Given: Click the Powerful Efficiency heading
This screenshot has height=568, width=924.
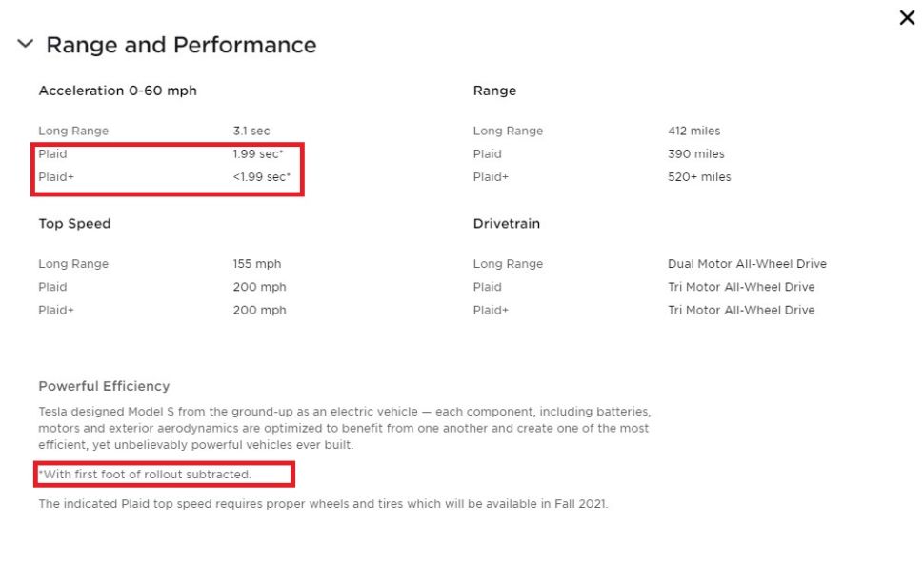Looking at the screenshot, I should click(x=104, y=386).
